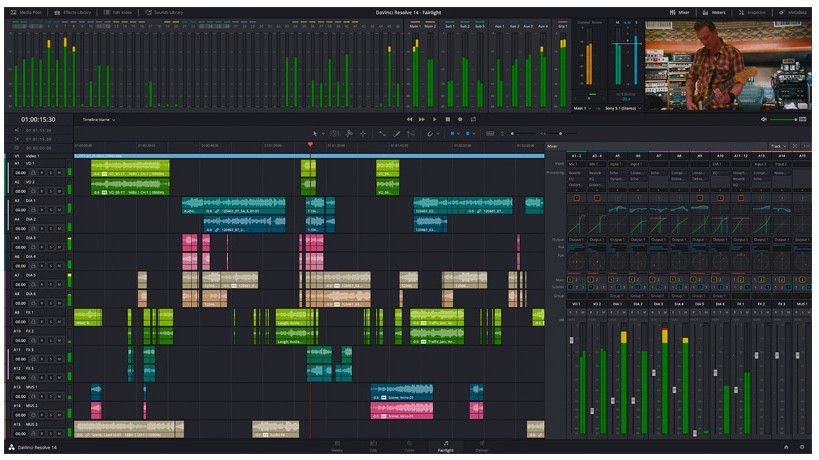Open the Inspector panel
Screen dimensions: 819x460
(752, 12)
